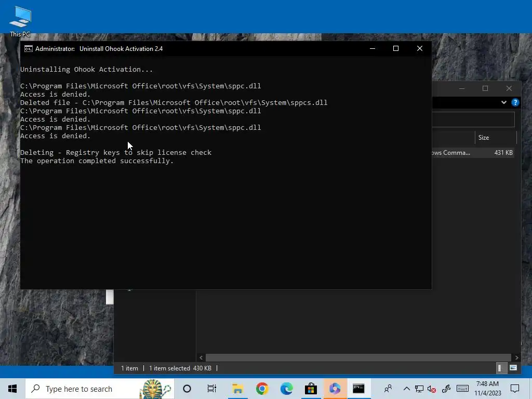532x399 pixels.
Task: Launch Google Chrome from taskbar
Action: pos(262,389)
